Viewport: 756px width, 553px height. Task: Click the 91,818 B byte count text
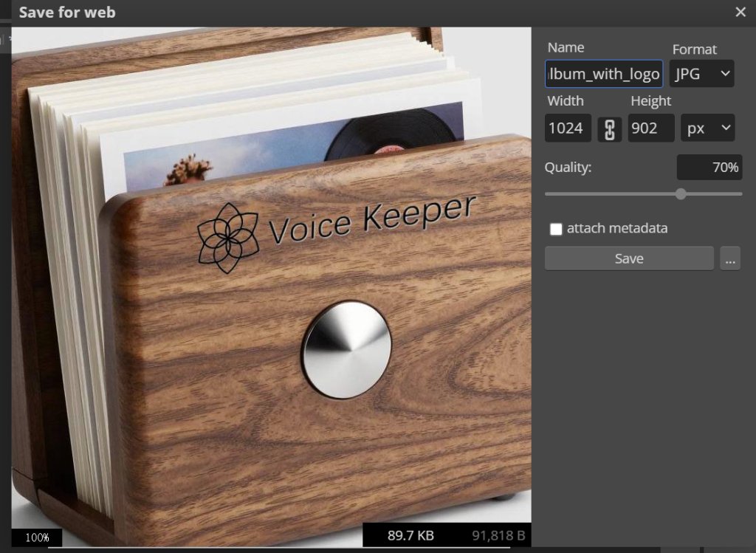[498, 535]
